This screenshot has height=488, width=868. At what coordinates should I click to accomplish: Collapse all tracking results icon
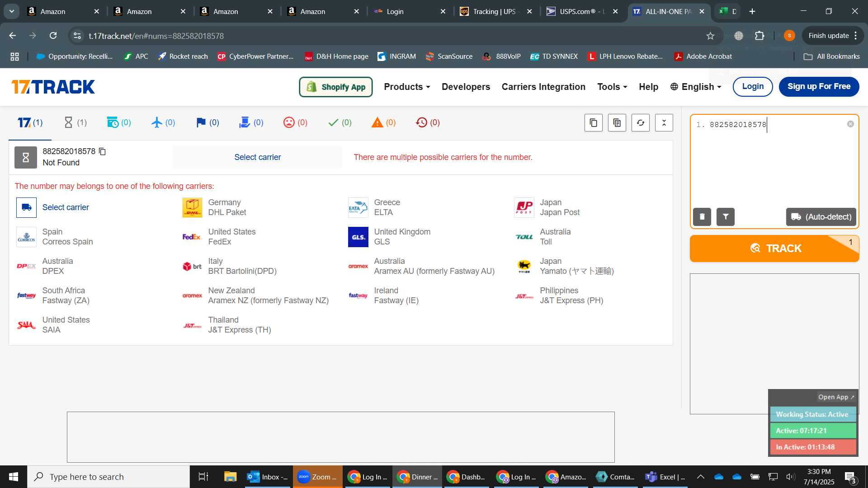click(x=664, y=123)
